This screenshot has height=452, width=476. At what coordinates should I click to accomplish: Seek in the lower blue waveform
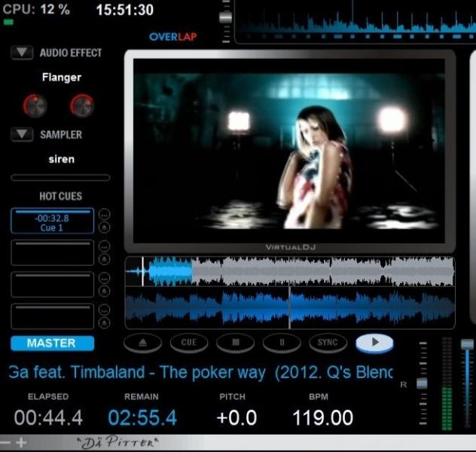tap(290, 307)
